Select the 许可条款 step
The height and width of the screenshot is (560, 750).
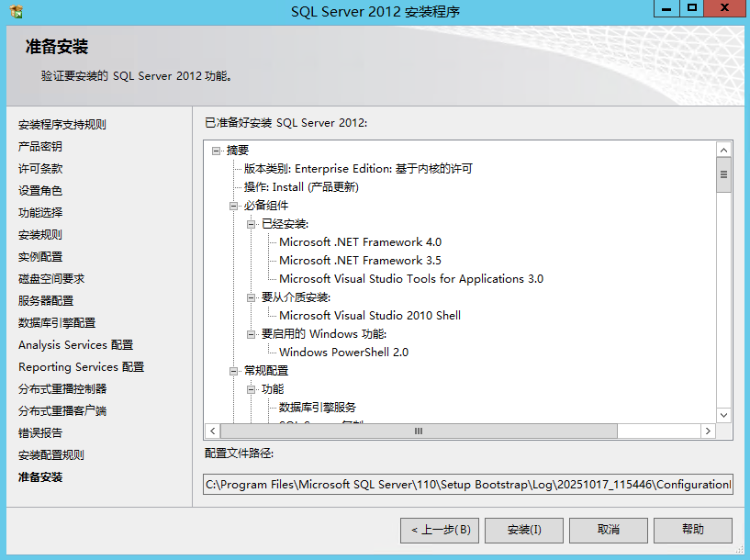(40, 169)
